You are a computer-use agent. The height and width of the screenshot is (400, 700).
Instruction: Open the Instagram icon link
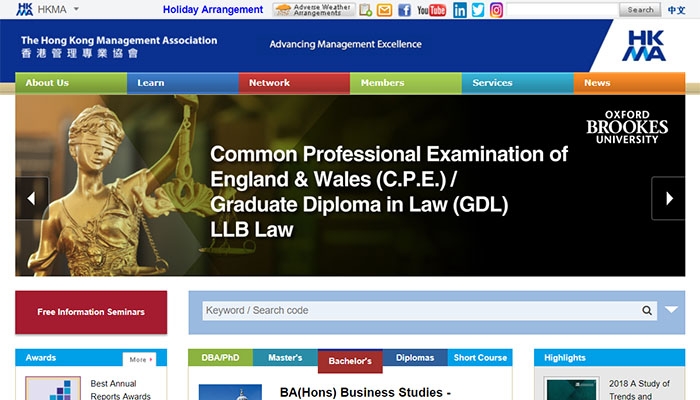(496, 10)
